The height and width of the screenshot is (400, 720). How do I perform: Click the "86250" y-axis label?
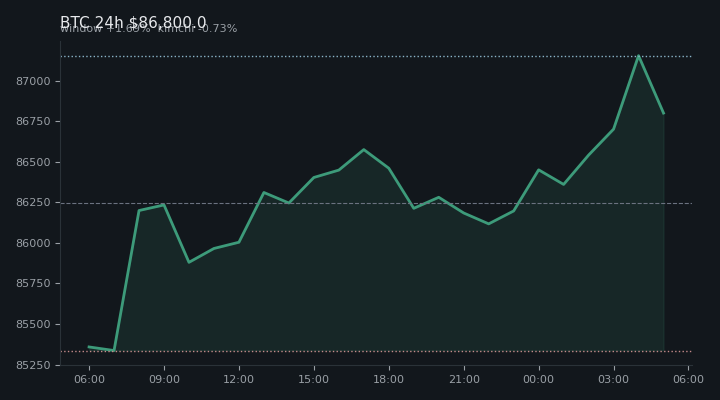pyautogui.click(x=33, y=203)
